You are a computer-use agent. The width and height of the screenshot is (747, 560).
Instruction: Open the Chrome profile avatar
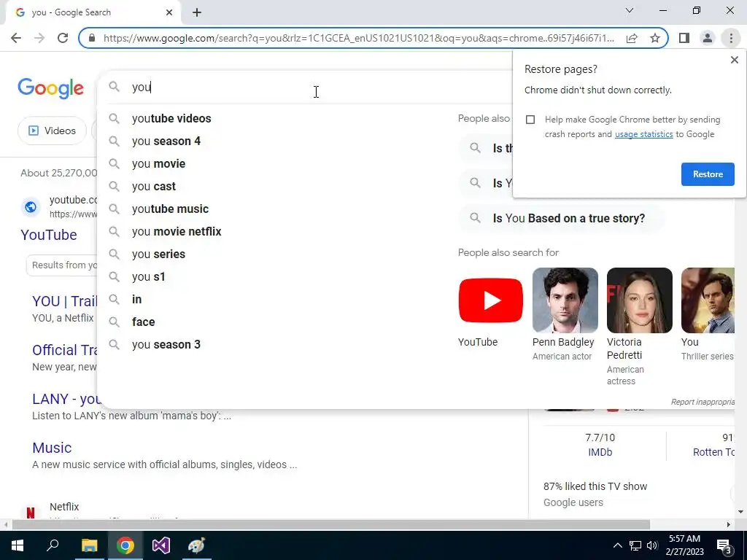click(x=708, y=38)
